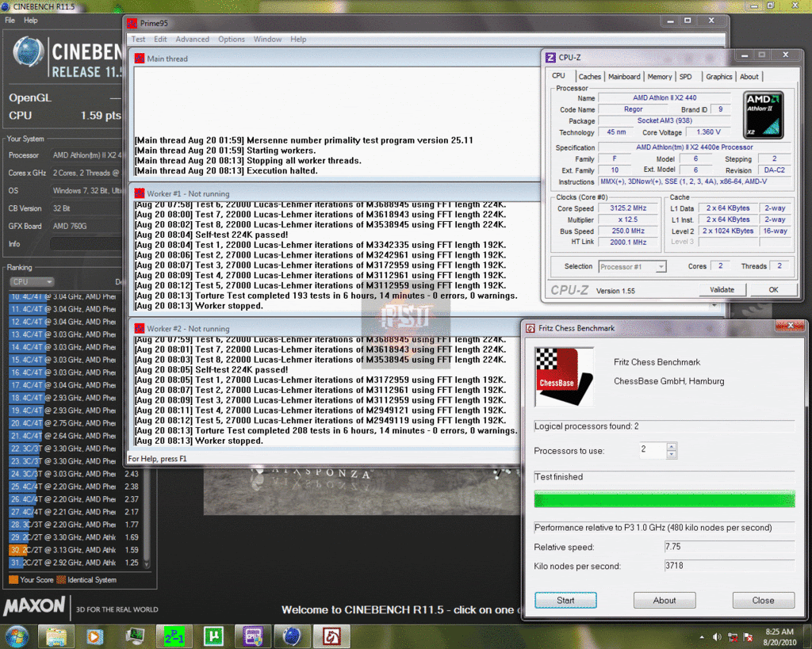Screen dimensions: 812x649
Task: Open Windows Media Player from the taskbar
Action: pos(94,636)
